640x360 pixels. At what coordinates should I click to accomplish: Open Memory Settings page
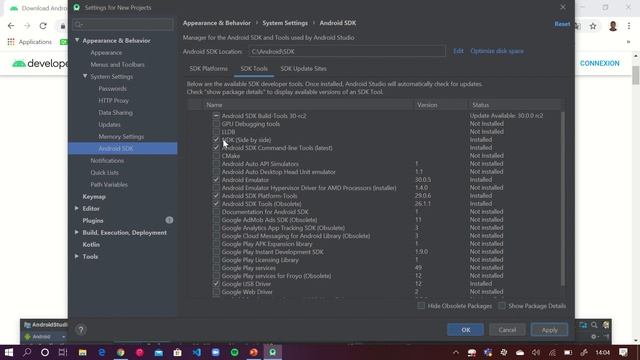pyautogui.click(x=121, y=136)
